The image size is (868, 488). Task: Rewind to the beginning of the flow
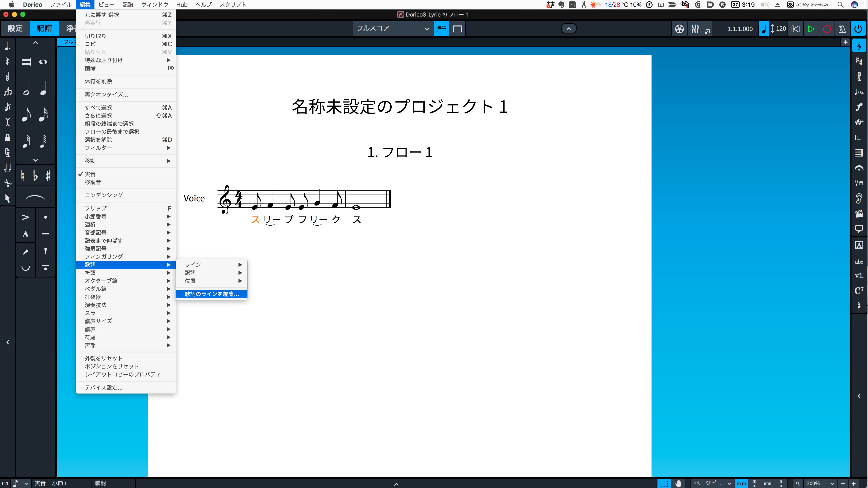[796, 29]
